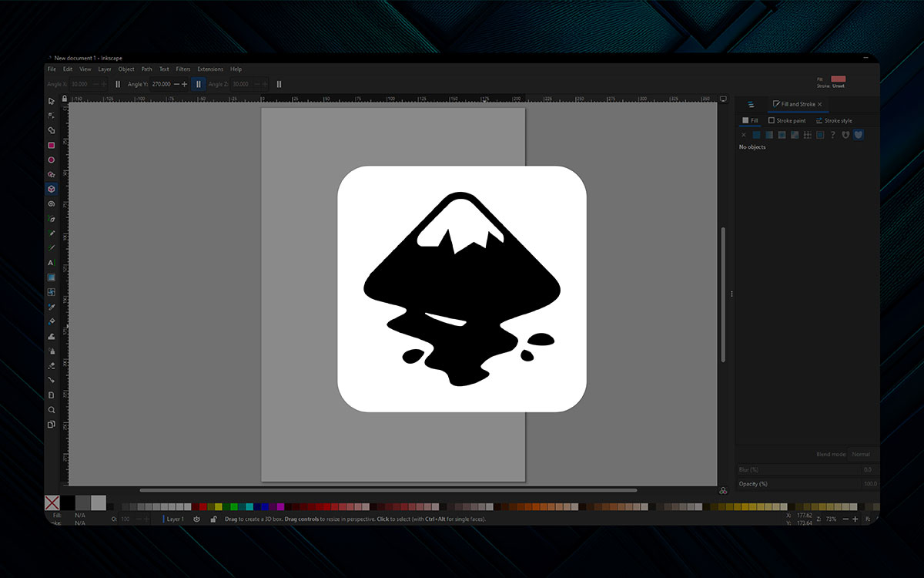Select the Spray tool
Viewport: 924px width, 578px height.
[x=52, y=351]
